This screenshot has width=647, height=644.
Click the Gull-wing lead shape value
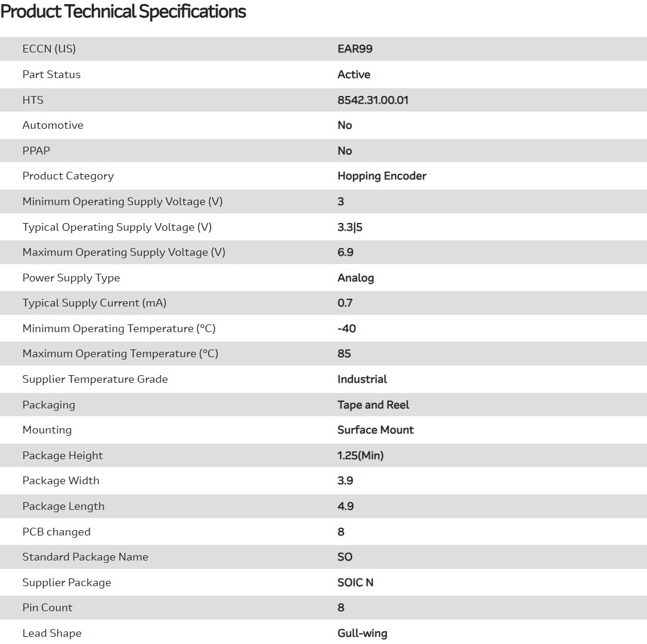pos(362,633)
